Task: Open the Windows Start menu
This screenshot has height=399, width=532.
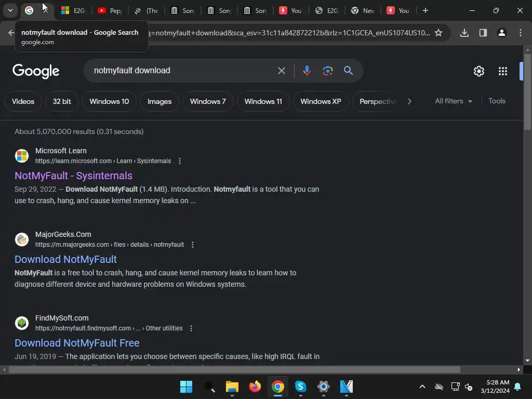Action: click(186, 387)
